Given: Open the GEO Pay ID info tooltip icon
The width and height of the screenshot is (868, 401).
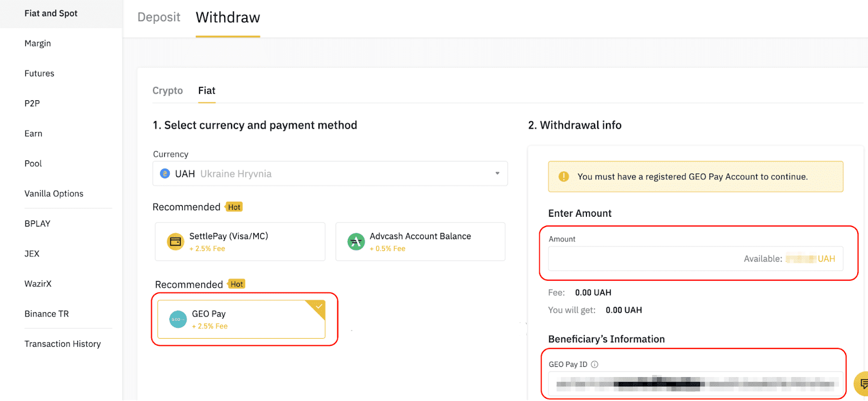Looking at the screenshot, I should [x=595, y=364].
